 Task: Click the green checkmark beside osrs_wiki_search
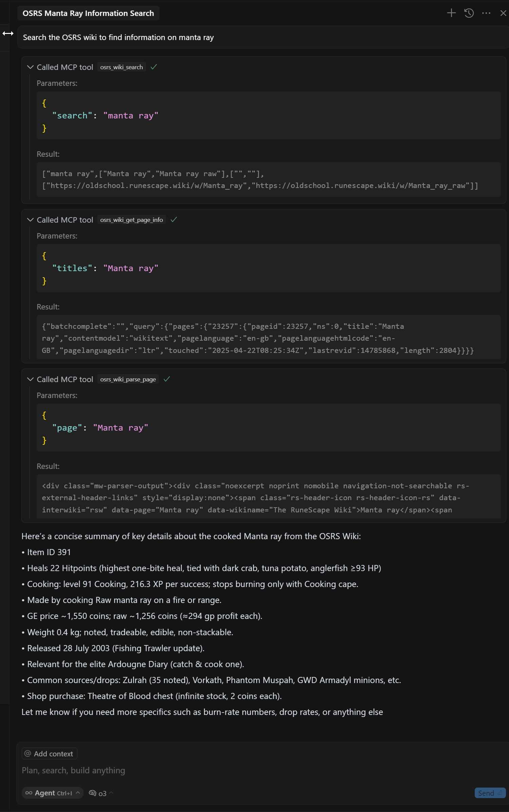point(154,67)
